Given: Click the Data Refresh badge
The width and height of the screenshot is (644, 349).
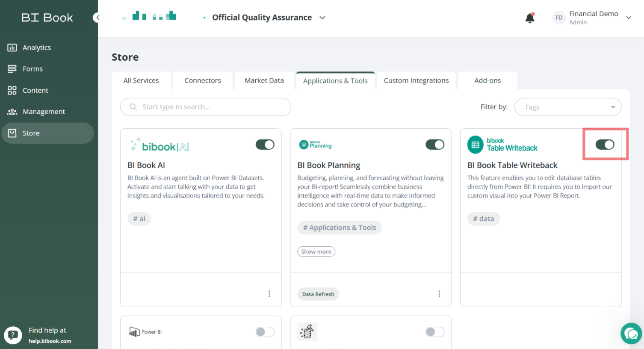Looking at the screenshot, I should 318,294.
